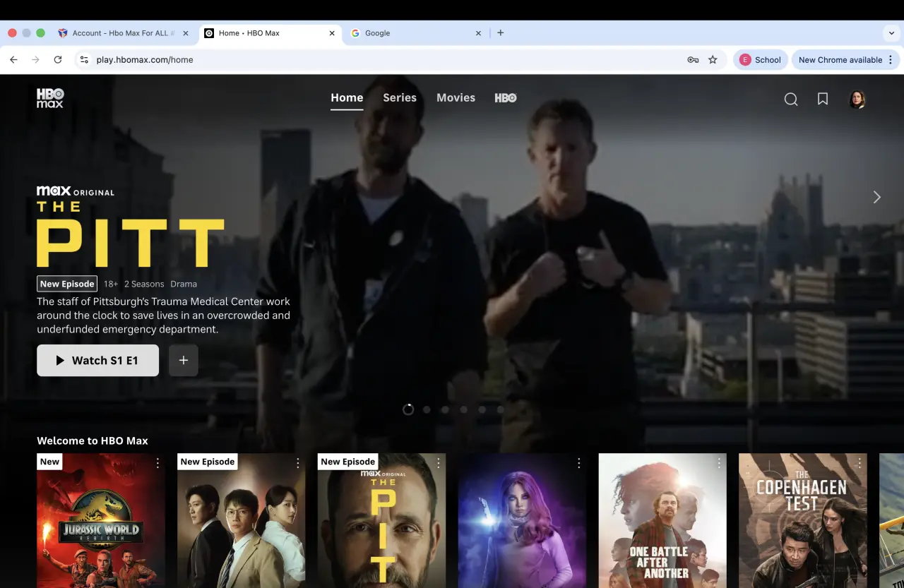Open My List bookmark icon

point(823,100)
